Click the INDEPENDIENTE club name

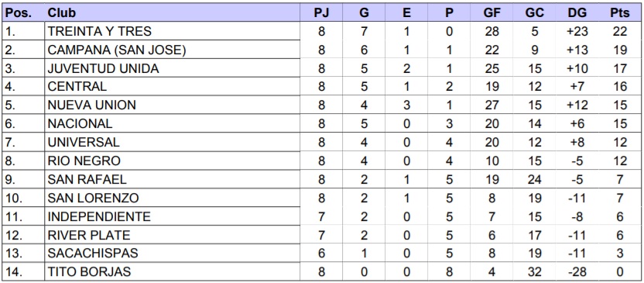tap(99, 216)
